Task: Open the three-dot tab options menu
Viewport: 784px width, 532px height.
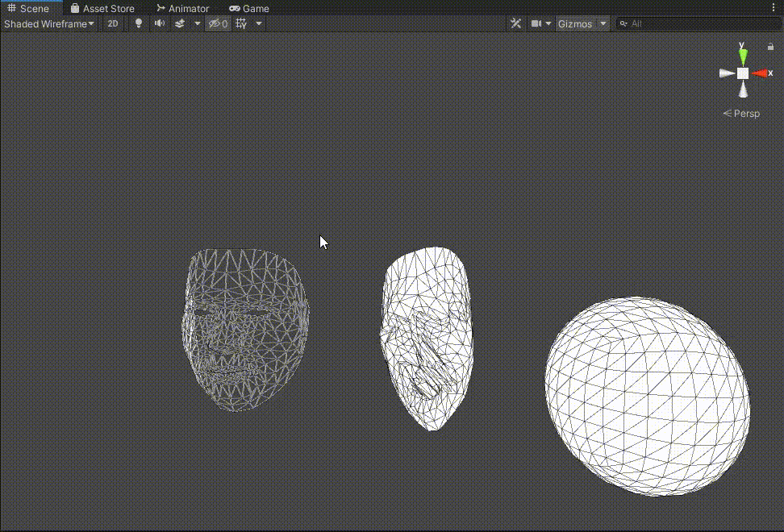Action: click(773, 7)
